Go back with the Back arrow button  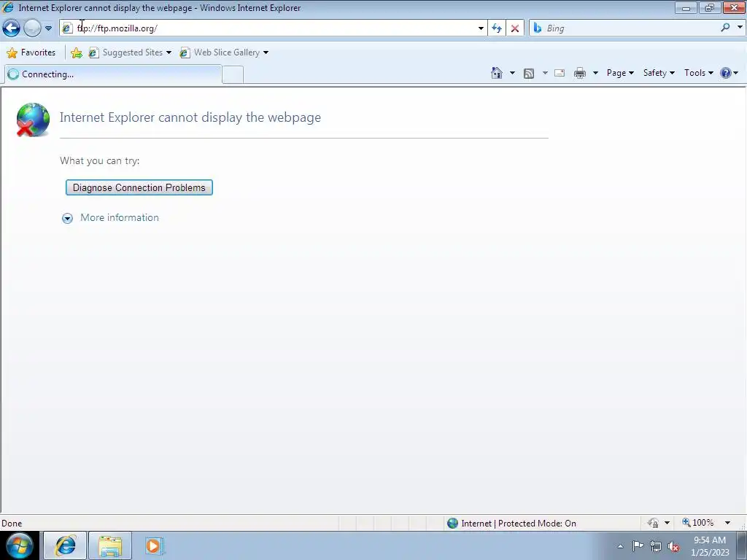point(12,28)
